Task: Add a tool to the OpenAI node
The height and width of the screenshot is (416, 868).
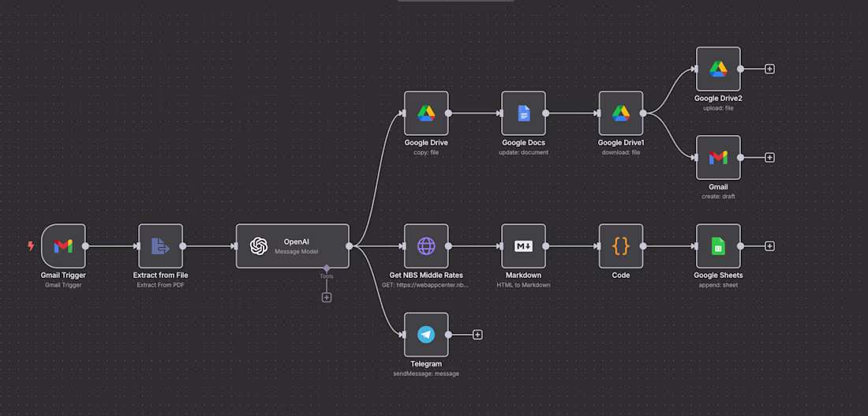Action: (x=327, y=298)
